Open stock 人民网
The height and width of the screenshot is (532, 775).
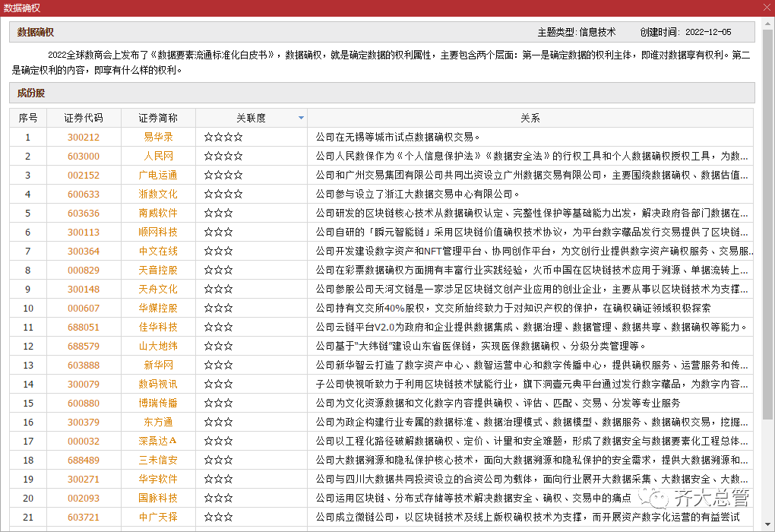(158, 157)
